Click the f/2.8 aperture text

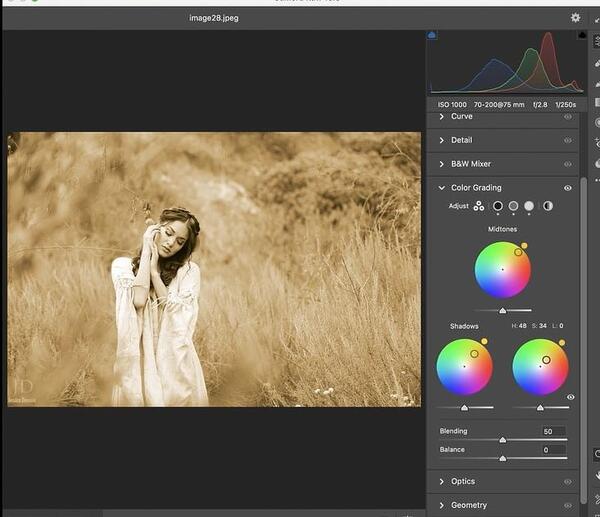pos(540,104)
